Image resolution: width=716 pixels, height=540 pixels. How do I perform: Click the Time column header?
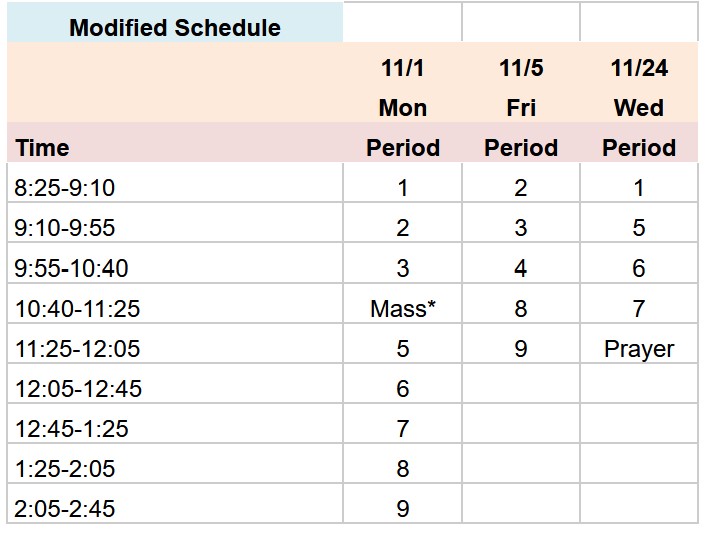click(43, 148)
